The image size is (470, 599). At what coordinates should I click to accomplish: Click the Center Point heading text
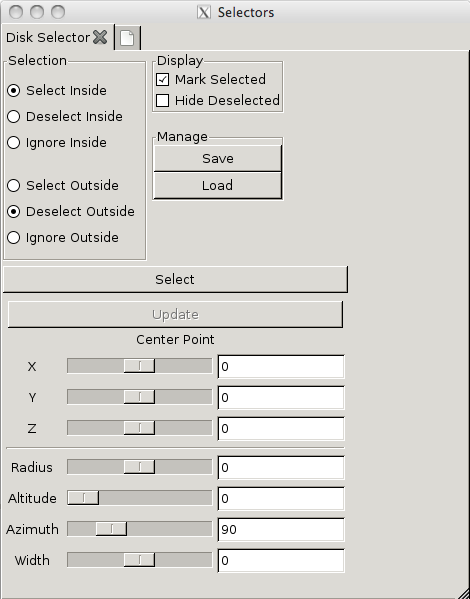click(x=175, y=340)
